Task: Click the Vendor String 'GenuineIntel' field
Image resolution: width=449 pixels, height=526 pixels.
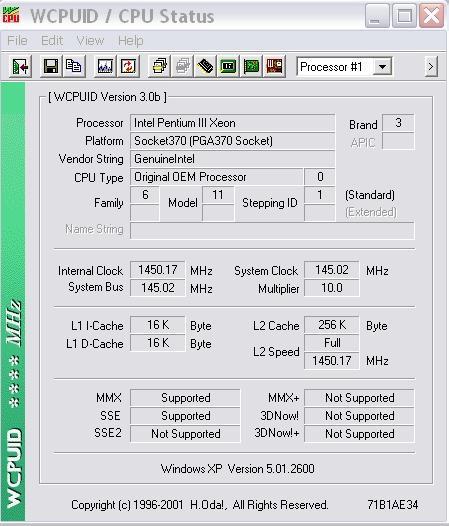Action: click(x=233, y=159)
